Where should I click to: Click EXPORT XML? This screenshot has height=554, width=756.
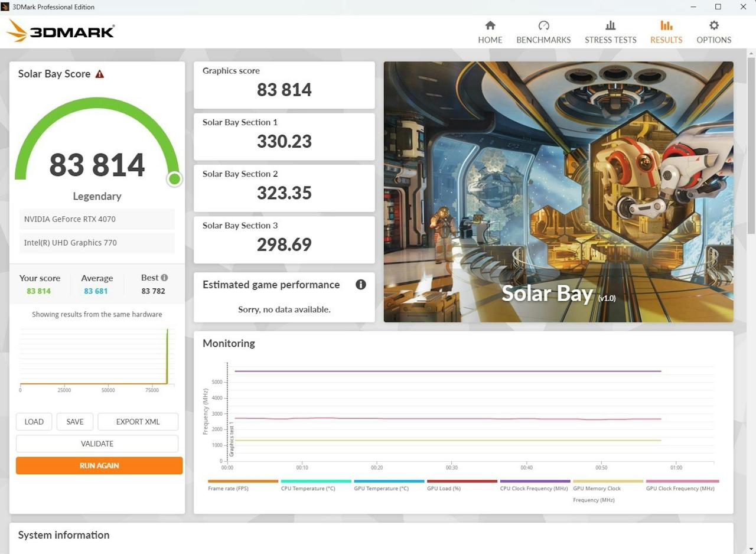tap(138, 422)
